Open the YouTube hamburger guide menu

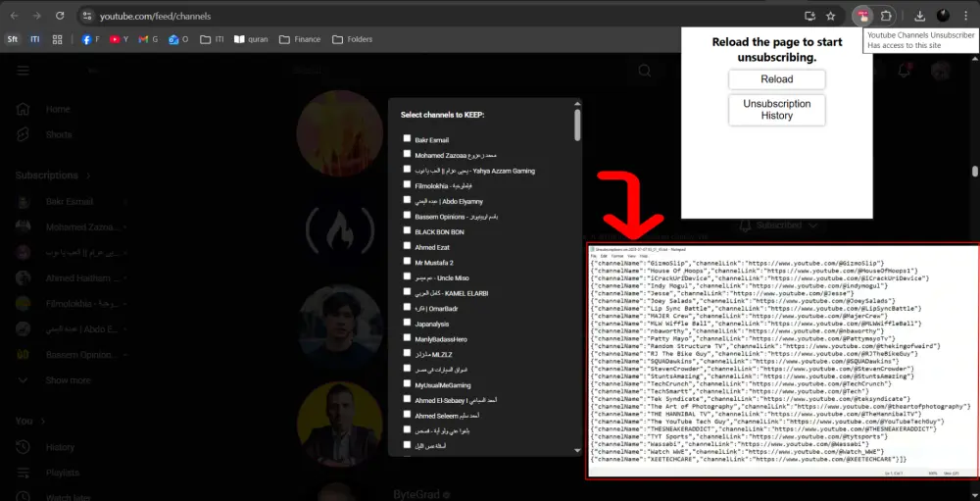[24, 70]
